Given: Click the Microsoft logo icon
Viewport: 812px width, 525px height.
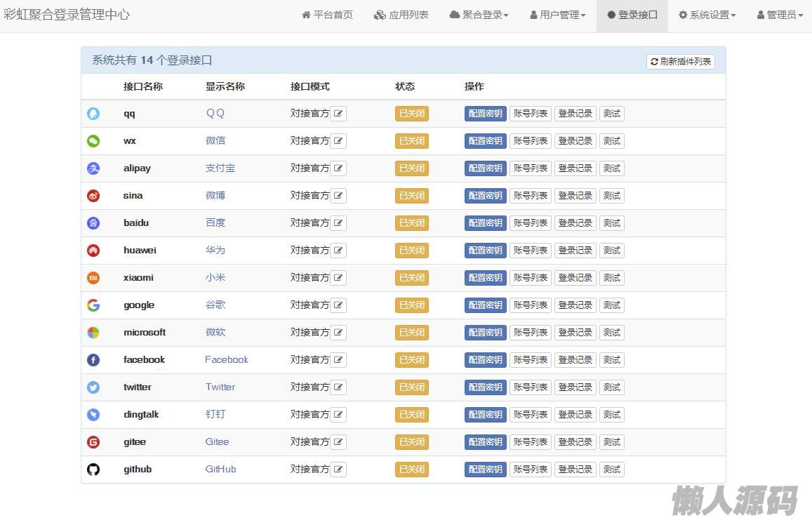Looking at the screenshot, I should tap(93, 333).
